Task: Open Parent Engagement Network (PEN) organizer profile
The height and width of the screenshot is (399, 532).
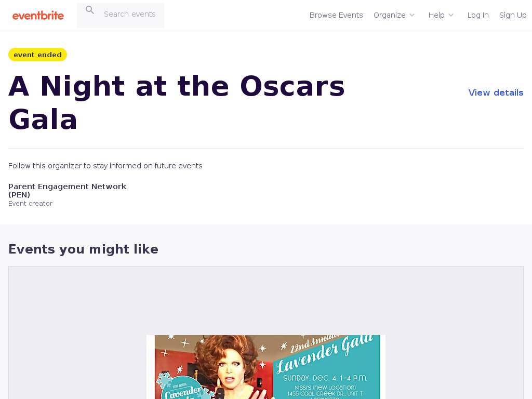Action: (x=68, y=190)
